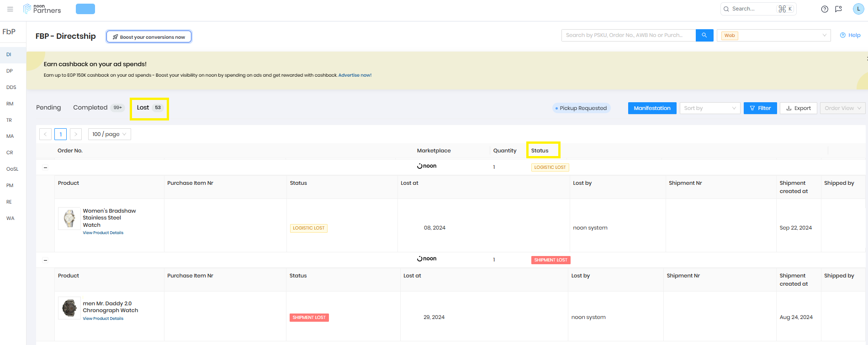This screenshot has width=868, height=345.
Task: Click the blue button beside Partners logo
Action: pyautogui.click(x=85, y=9)
